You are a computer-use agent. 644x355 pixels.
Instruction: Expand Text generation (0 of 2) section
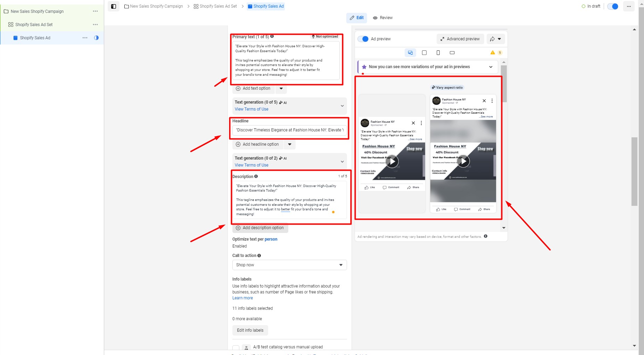342,162
